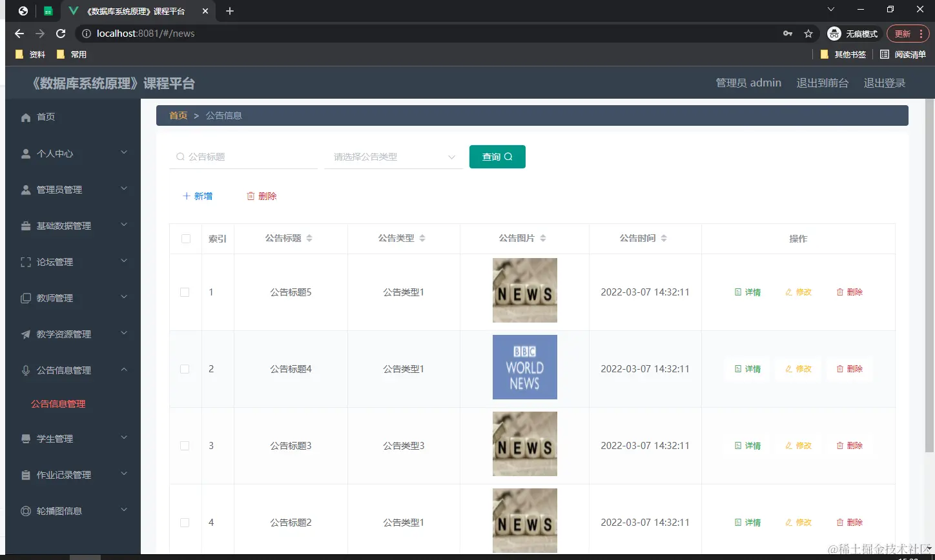Click the sort arrows on 公告时间 column

664,238
